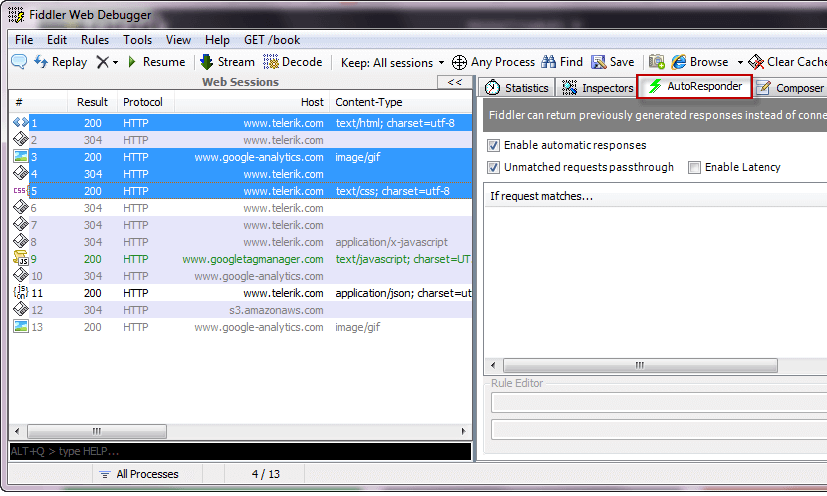Click the Any Process target icon
This screenshot has width=827, height=496.
tap(459, 62)
